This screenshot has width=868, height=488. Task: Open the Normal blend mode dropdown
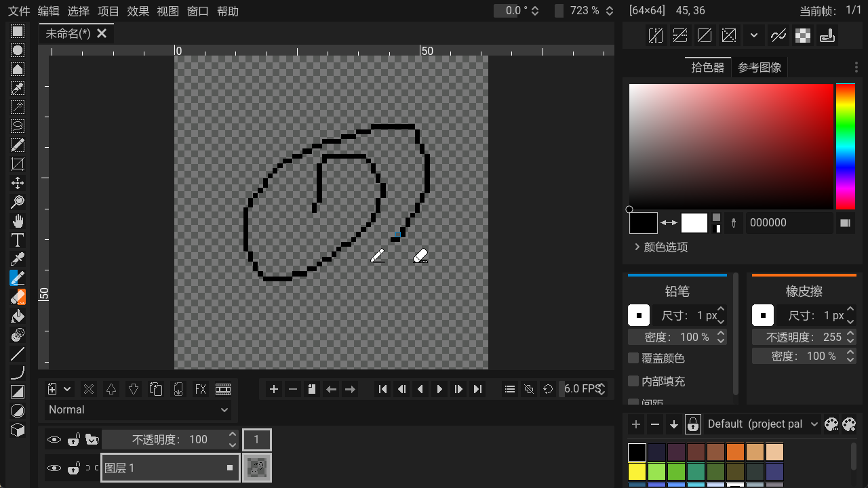[x=138, y=409]
